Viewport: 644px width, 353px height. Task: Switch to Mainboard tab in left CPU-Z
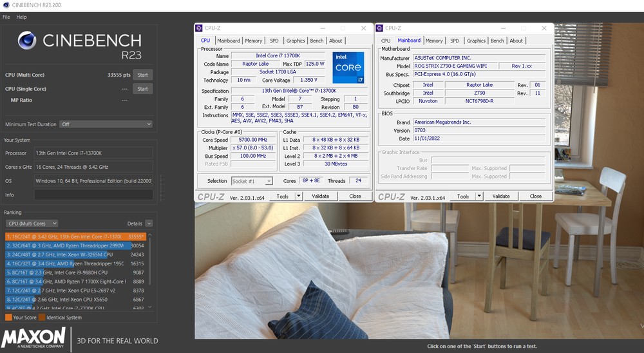coord(229,41)
